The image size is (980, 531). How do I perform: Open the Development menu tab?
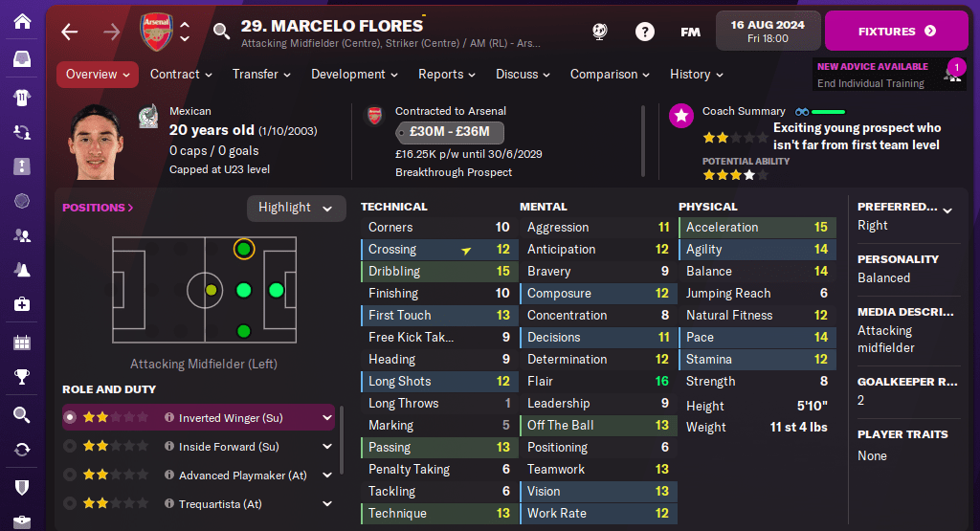353,74
